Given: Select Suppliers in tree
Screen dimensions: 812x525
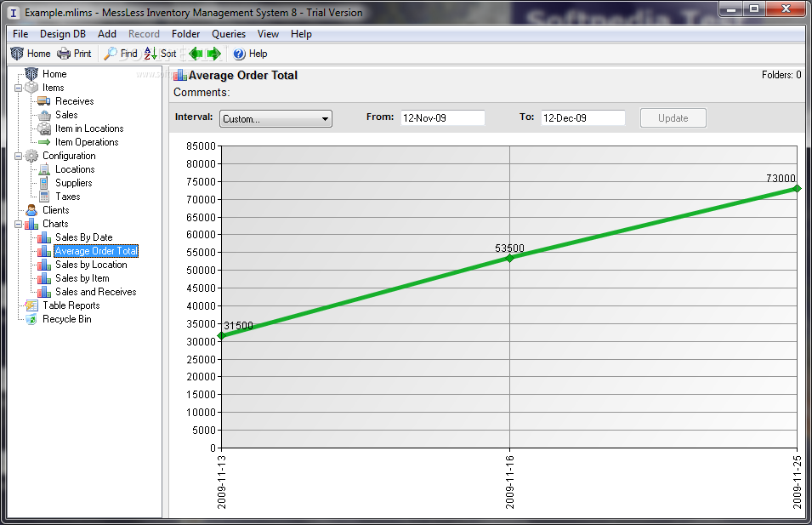Looking at the screenshot, I should (x=73, y=183).
